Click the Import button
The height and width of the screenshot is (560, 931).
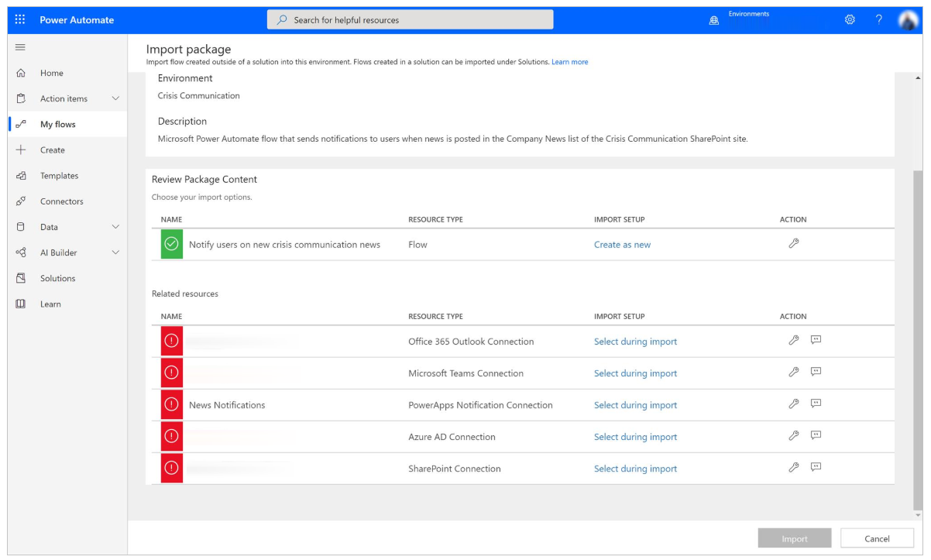pos(795,538)
